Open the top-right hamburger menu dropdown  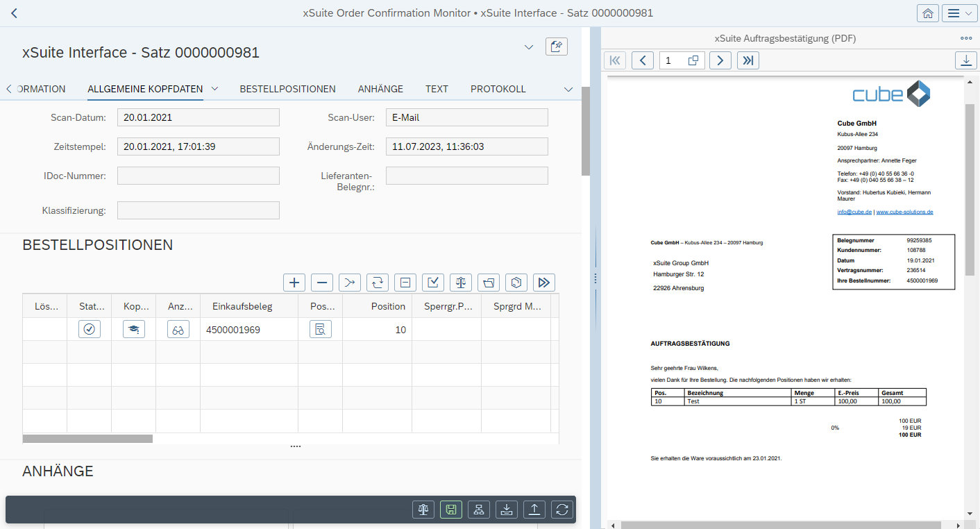(x=960, y=13)
